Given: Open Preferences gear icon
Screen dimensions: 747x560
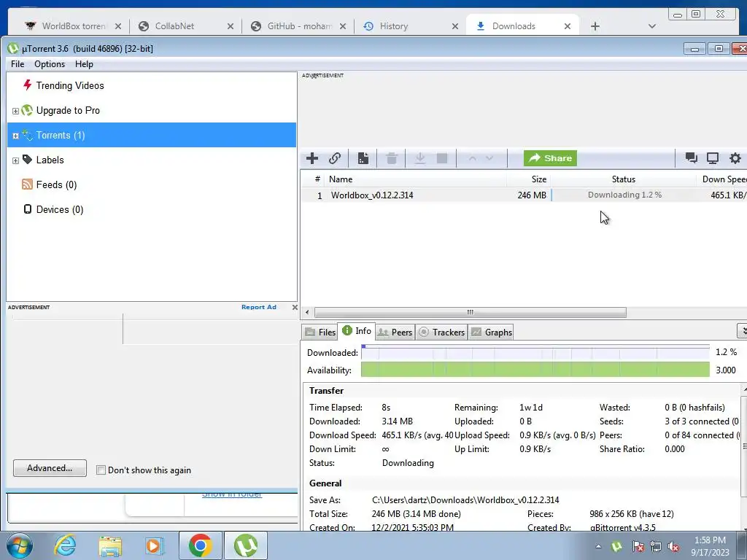Looking at the screenshot, I should [x=735, y=158].
